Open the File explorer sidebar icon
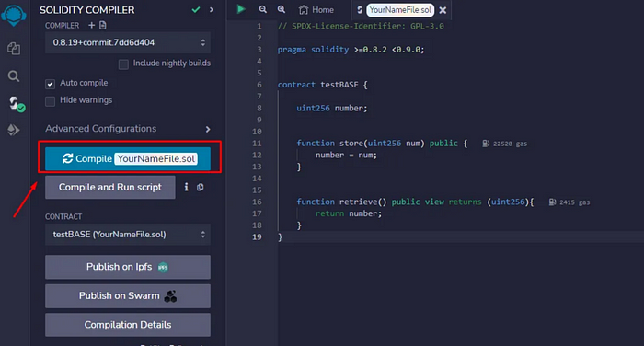 (14, 49)
